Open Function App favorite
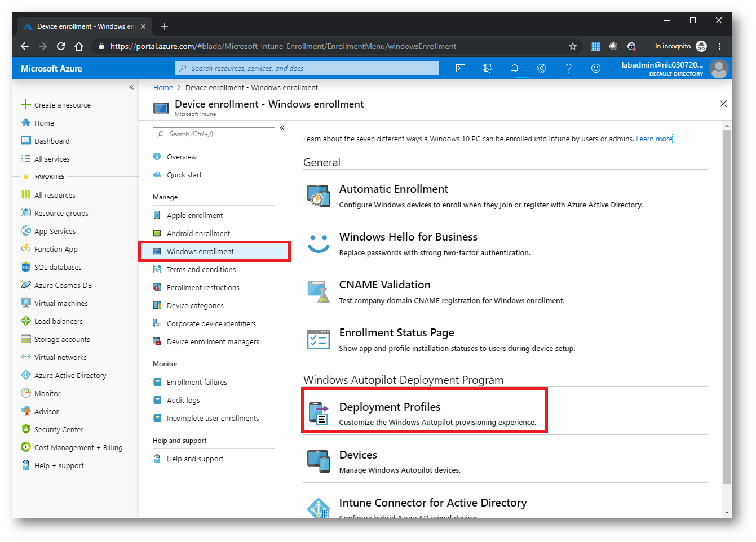The image size is (756, 542). (49, 249)
